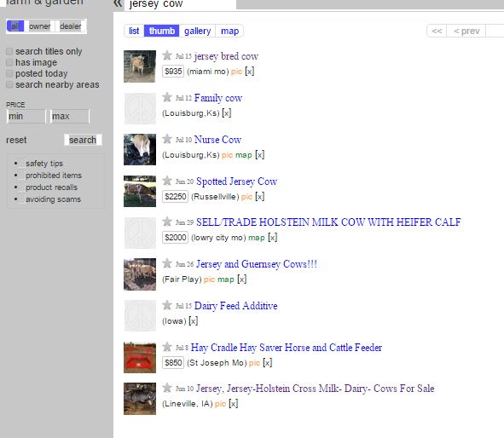Open the Spotted Jersey Cow thumbnail

pos(140,191)
